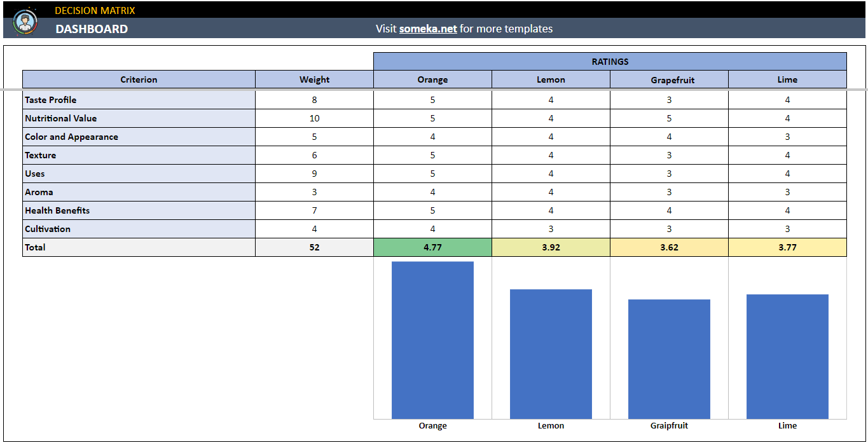Select the Grapefruit column header
This screenshot has height=445, width=868.
(669, 79)
